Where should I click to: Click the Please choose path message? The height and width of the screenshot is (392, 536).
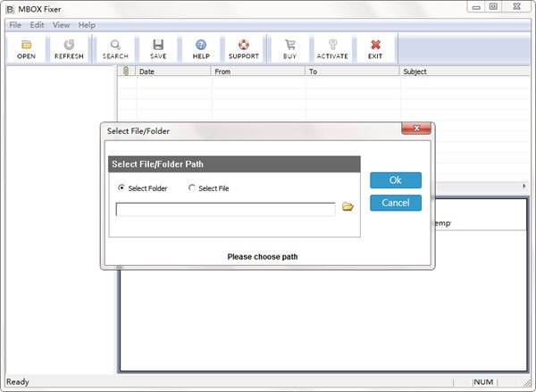pos(263,256)
